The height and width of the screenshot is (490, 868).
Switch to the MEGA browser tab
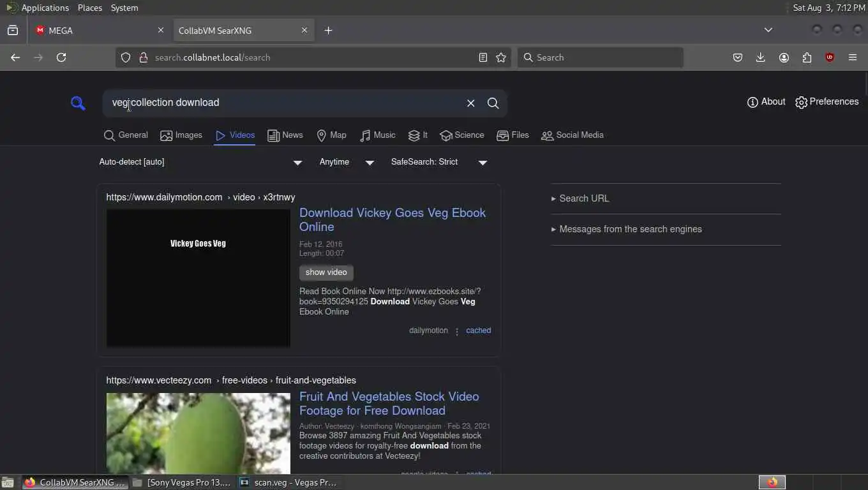pos(99,31)
